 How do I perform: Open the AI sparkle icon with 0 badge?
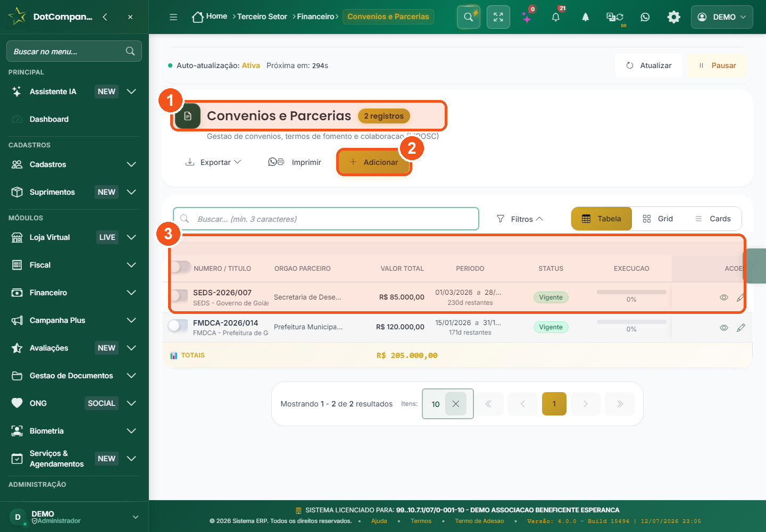click(x=527, y=17)
